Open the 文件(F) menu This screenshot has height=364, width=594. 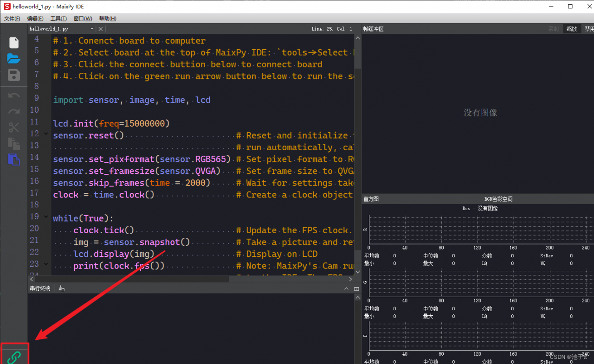12,19
